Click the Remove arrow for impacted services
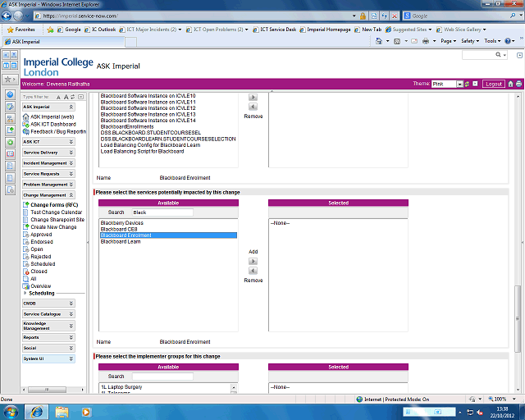The width and height of the screenshot is (525, 420). tap(253, 271)
